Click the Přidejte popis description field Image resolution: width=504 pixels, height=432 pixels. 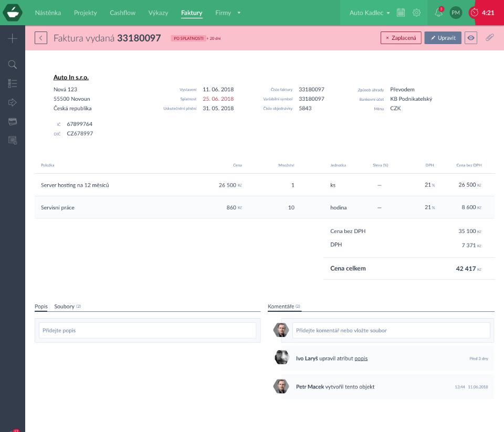coord(148,330)
